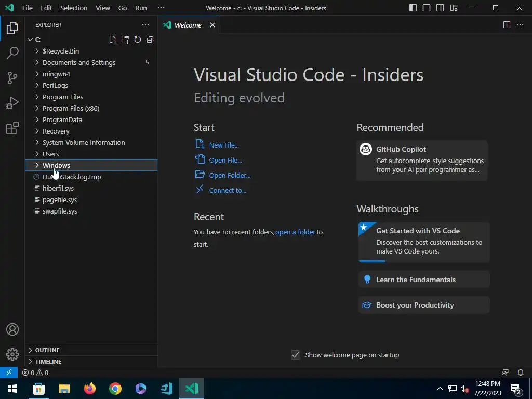This screenshot has height=399, width=532.
Task: Expand the System Volume Information folder
Action: click(x=91, y=142)
